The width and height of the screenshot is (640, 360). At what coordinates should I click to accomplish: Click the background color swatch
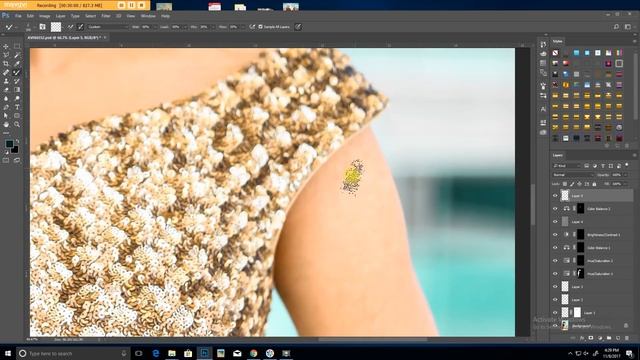(15, 150)
